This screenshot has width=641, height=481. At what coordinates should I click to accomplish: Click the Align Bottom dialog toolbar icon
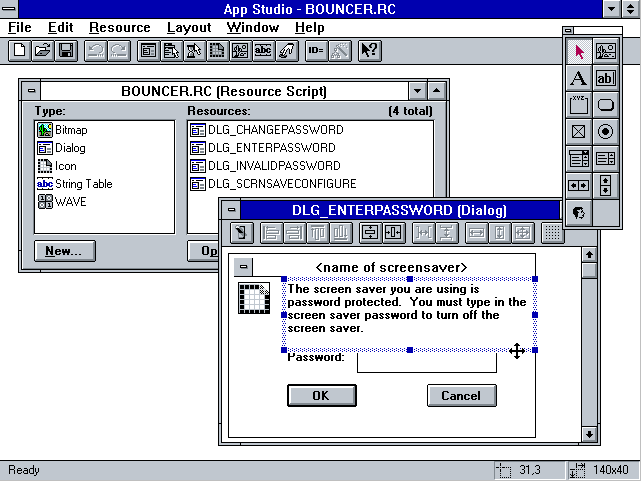(x=341, y=233)
